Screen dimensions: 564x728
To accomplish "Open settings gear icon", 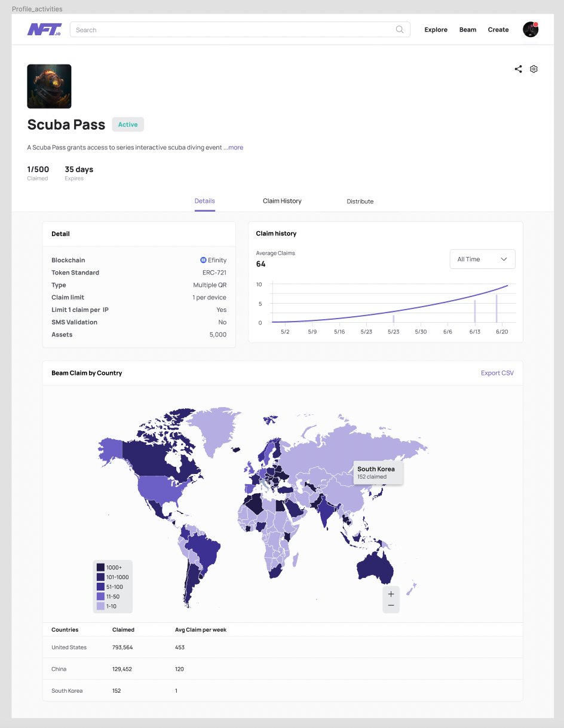I will tap(534, 69).
